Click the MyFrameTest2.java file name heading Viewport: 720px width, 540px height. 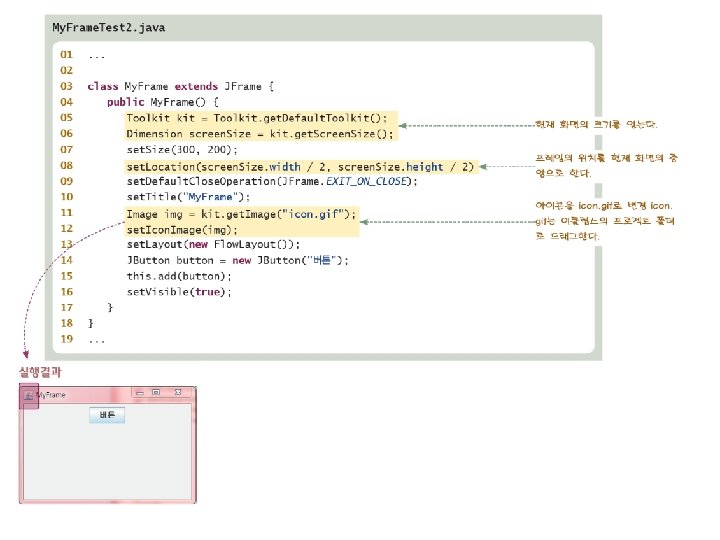tap(109, 28)
